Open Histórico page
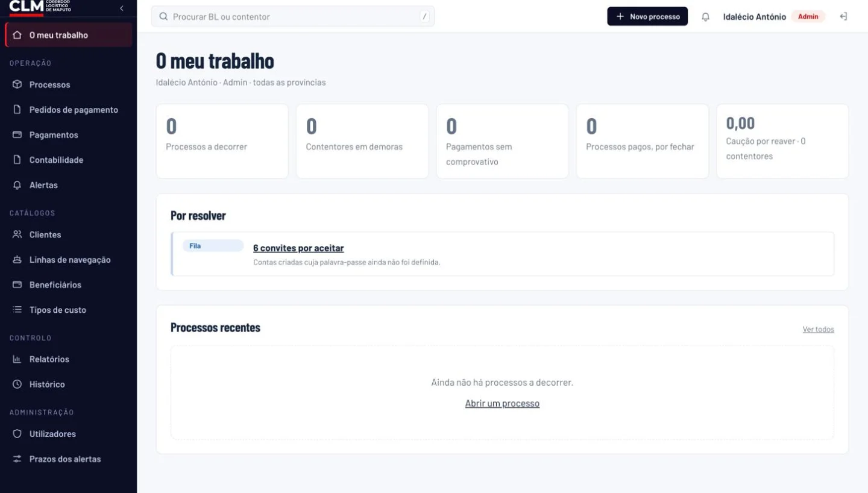Image resolution: width=868 pixels, height=493 pixels. 68,384
